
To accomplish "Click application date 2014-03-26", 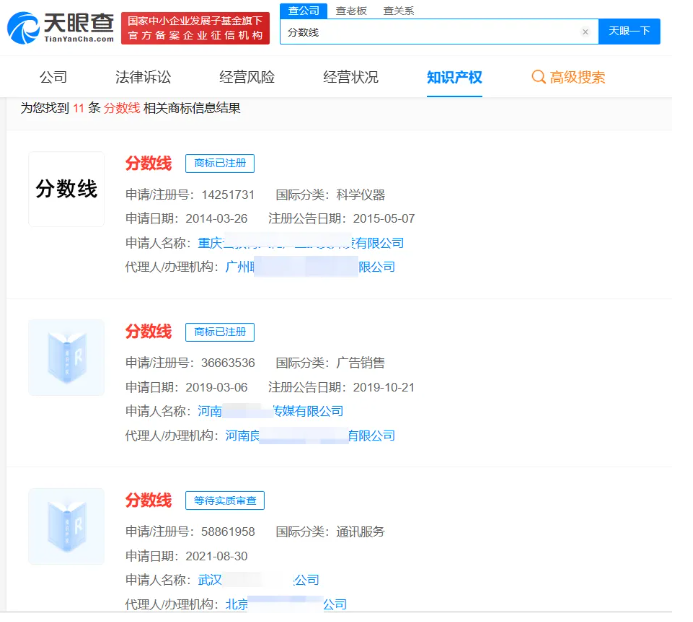I will (217, 218).
